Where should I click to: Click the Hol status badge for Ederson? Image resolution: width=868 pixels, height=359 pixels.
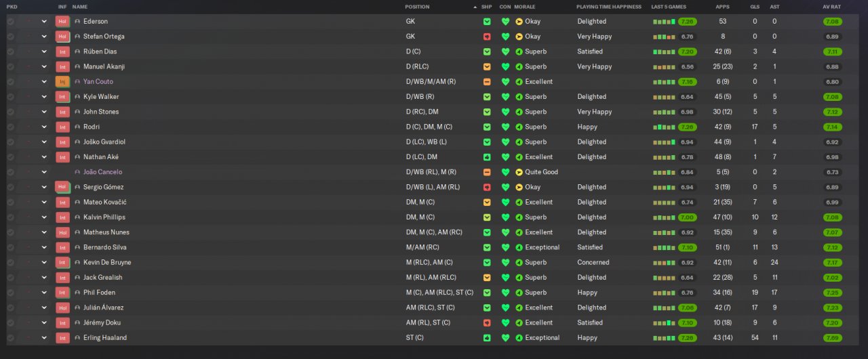(62, 22)
